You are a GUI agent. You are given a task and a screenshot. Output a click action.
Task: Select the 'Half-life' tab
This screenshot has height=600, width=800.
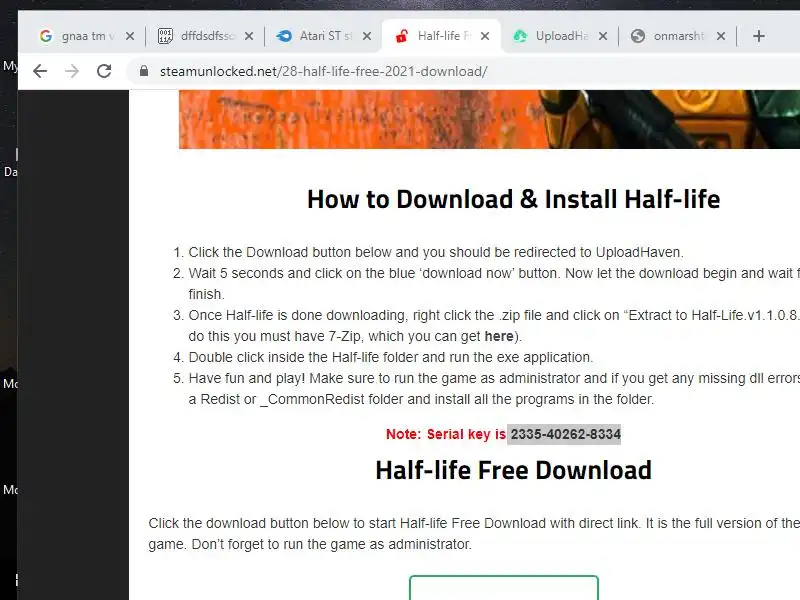point(441,36)
